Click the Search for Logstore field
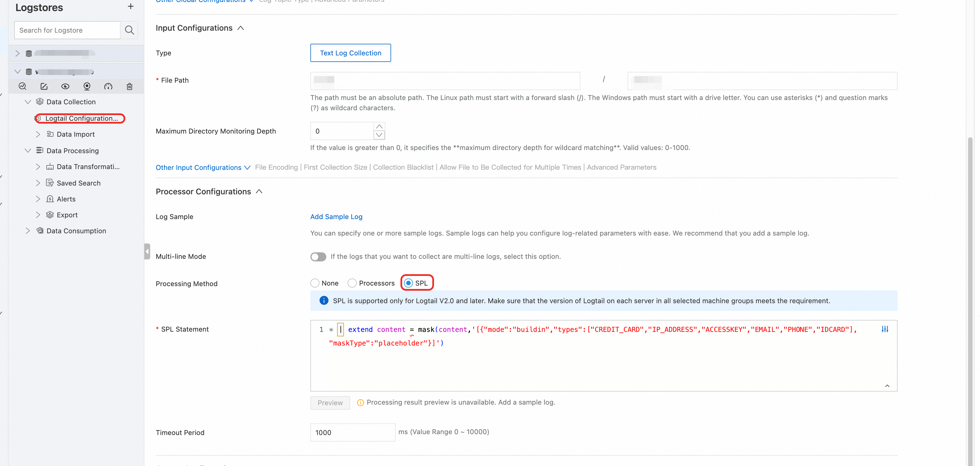The image size is (980, 466). pos(67,30)
